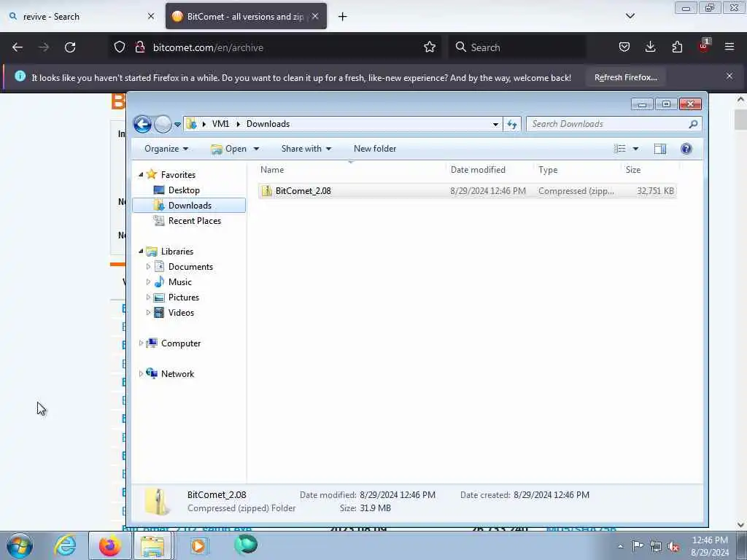Save page to Pocket icon
The width and height of the screenshot is (747, 560).
(624, 47)
